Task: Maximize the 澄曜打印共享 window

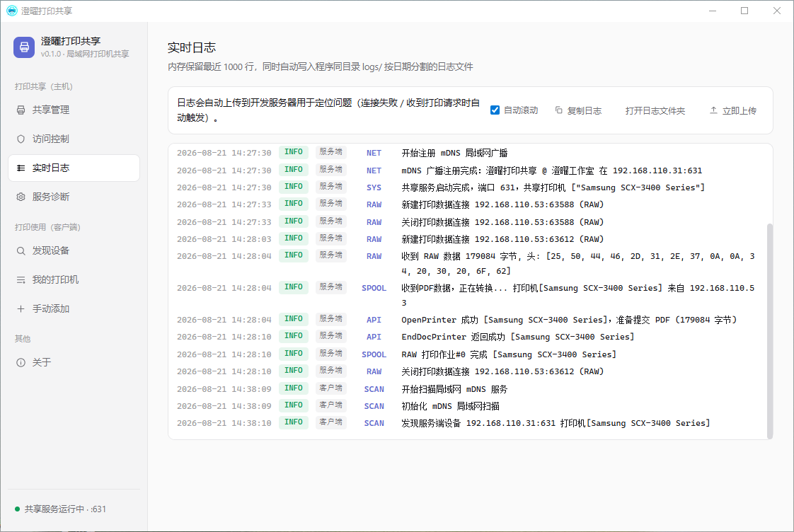Action: pyautogui.click(x=744, y=11)
